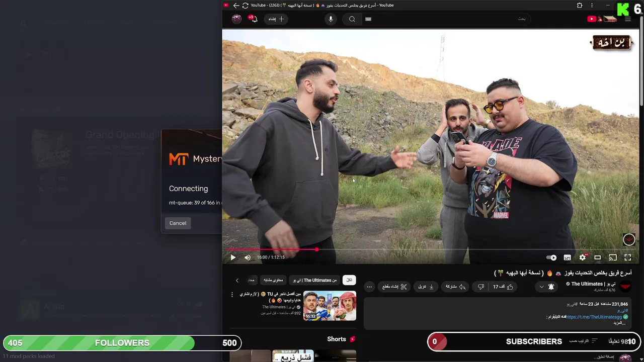Cast video to a TV
The image size is (644, 362).
click(x=613, y=257)
